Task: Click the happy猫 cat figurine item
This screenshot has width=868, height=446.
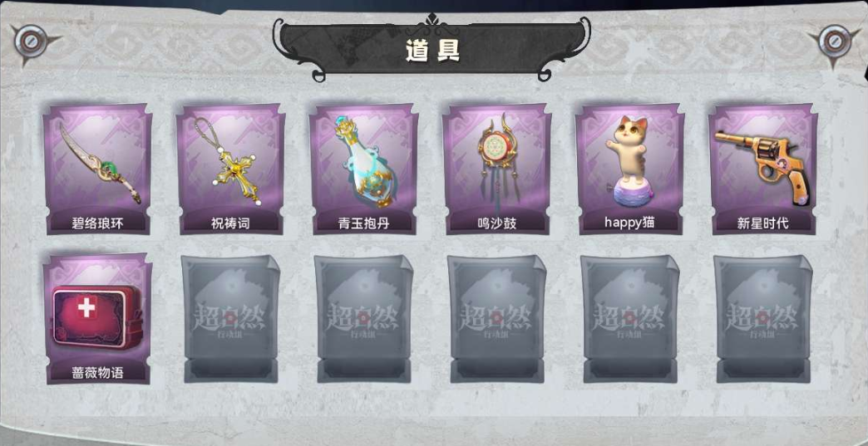Action: 629,169
